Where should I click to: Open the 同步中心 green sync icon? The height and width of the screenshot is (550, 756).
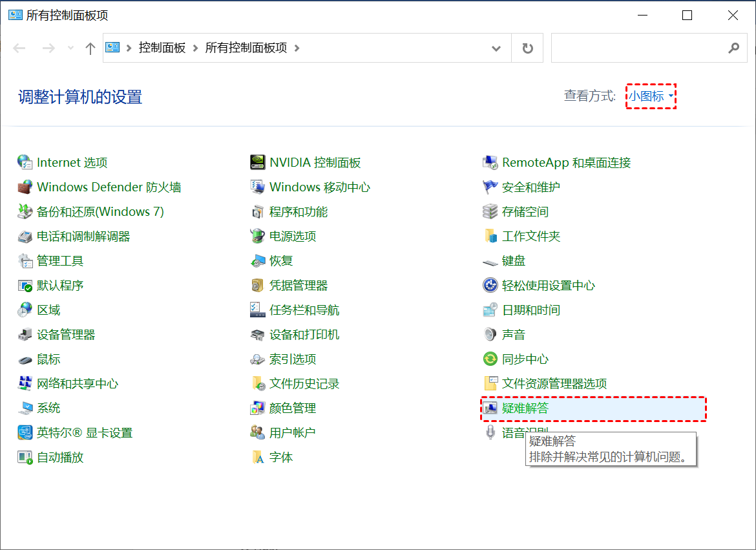click(x=490, y=359)
